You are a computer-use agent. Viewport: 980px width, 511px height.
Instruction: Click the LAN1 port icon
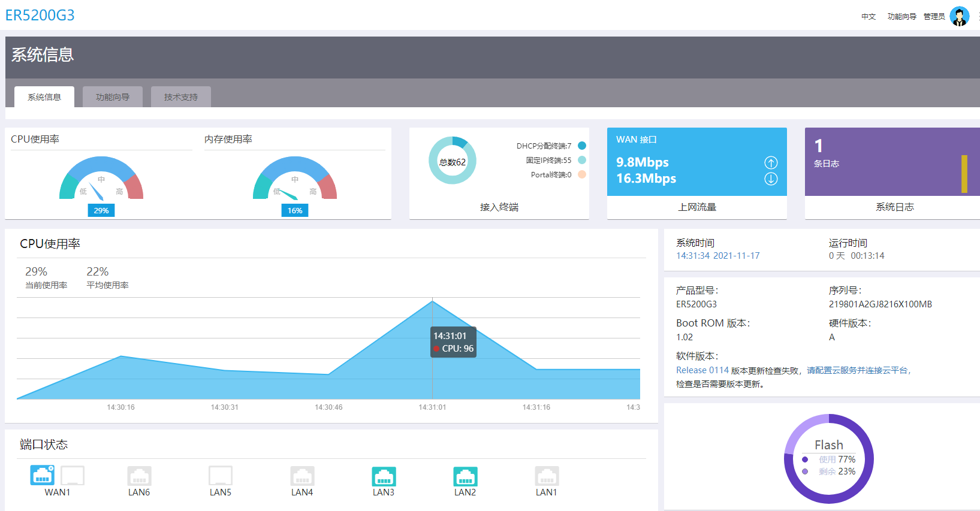(x=547, y=476)
